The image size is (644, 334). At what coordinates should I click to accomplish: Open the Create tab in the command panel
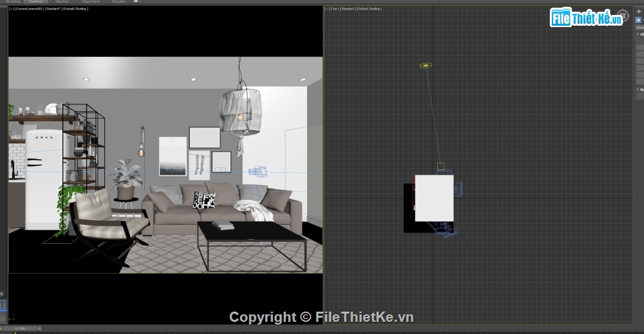tap(639, 12)
